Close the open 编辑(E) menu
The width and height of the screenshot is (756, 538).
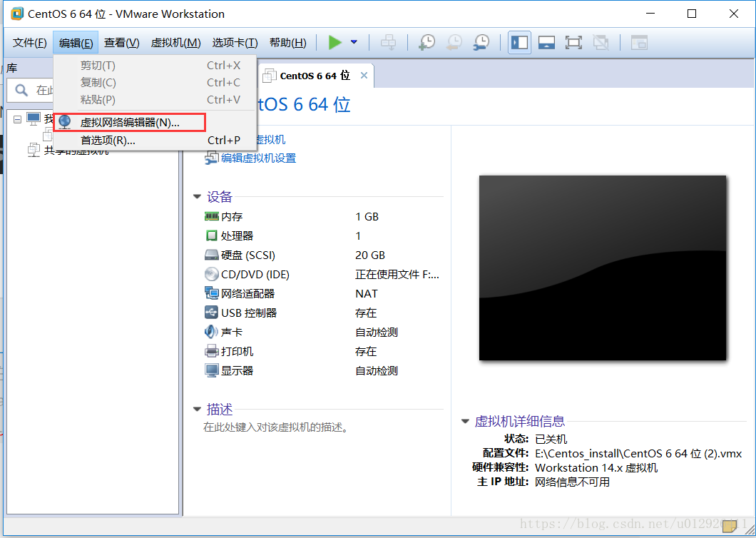click(x=76, y=43)
